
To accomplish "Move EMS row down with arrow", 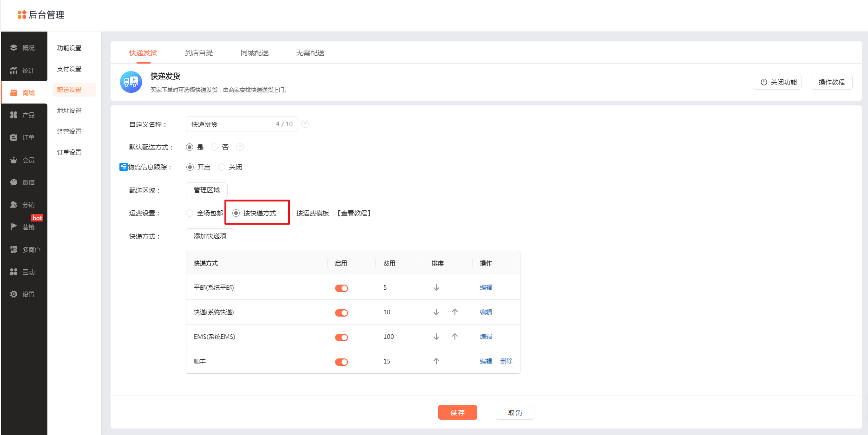I will tap(436, 337).
